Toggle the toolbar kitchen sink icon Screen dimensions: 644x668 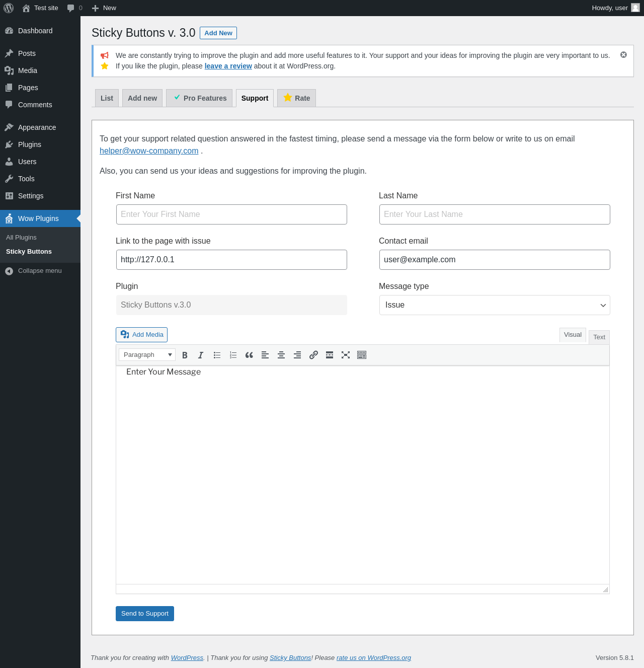pos(362,355)
